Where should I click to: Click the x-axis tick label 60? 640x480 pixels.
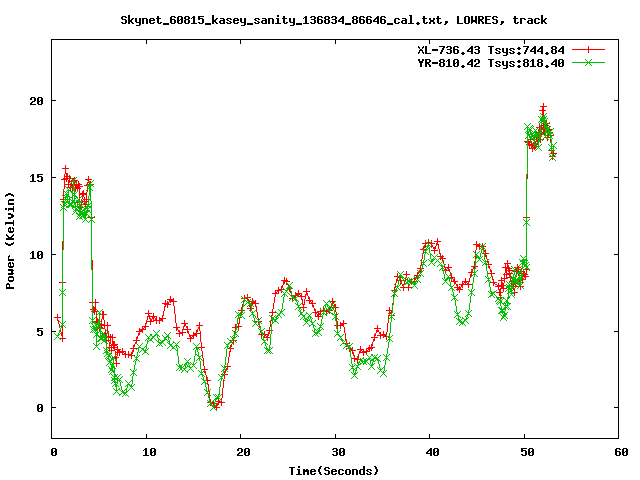pos(622,452)
